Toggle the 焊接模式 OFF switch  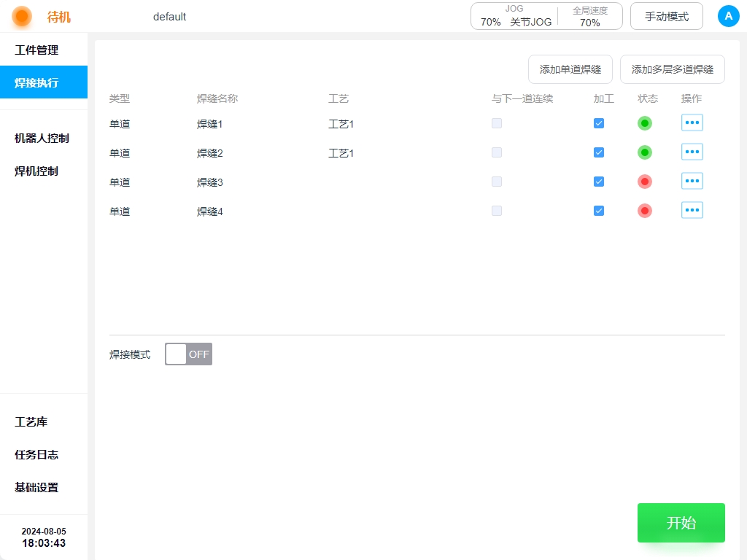tap(188, 354)
